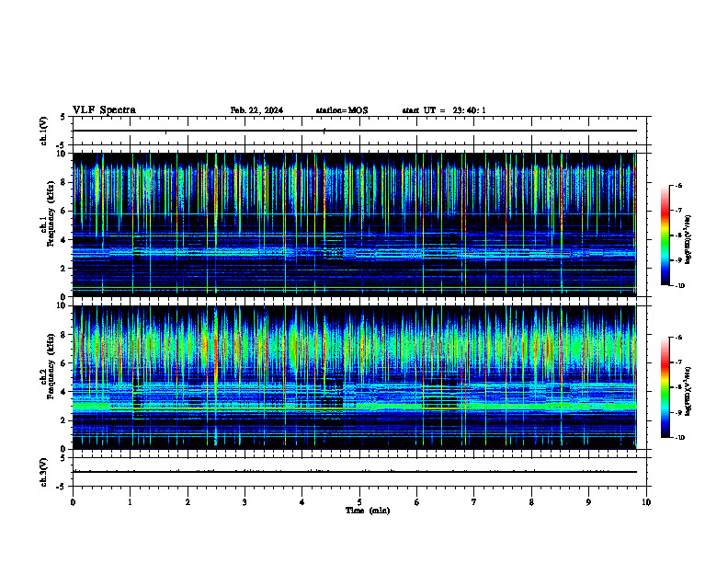728x563 pixels.
Task: Click the "-10" label on ch.2 color bar
Action: click(x=680, y=438)
